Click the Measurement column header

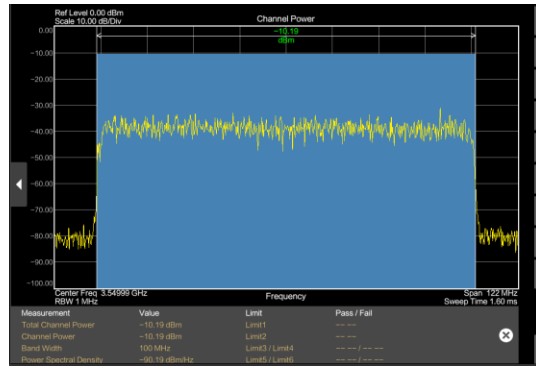pos(45,313)
